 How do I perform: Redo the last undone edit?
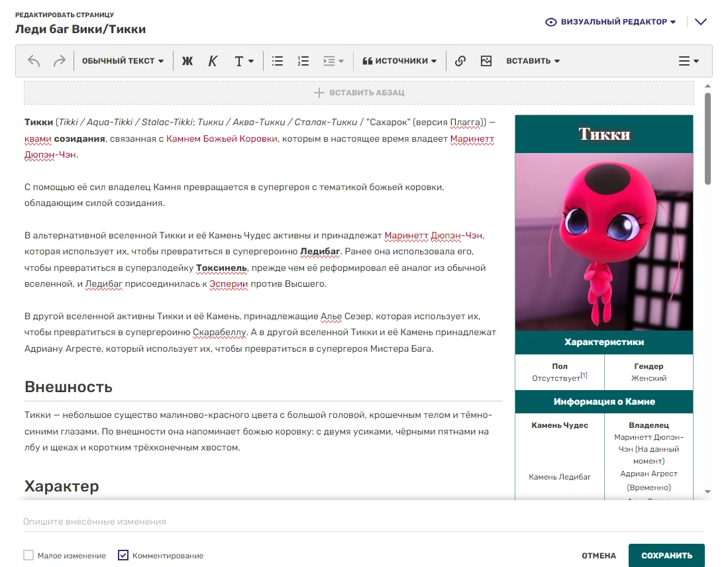(60, 61)
